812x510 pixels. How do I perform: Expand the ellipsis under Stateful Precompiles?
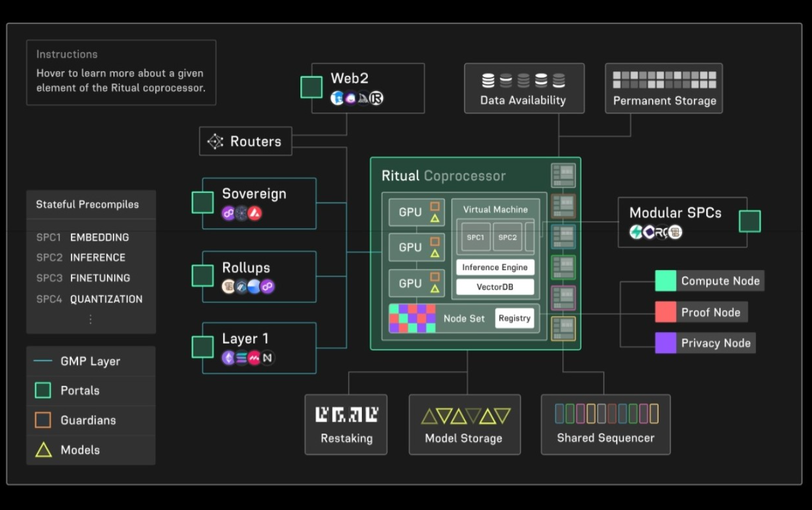91,319
